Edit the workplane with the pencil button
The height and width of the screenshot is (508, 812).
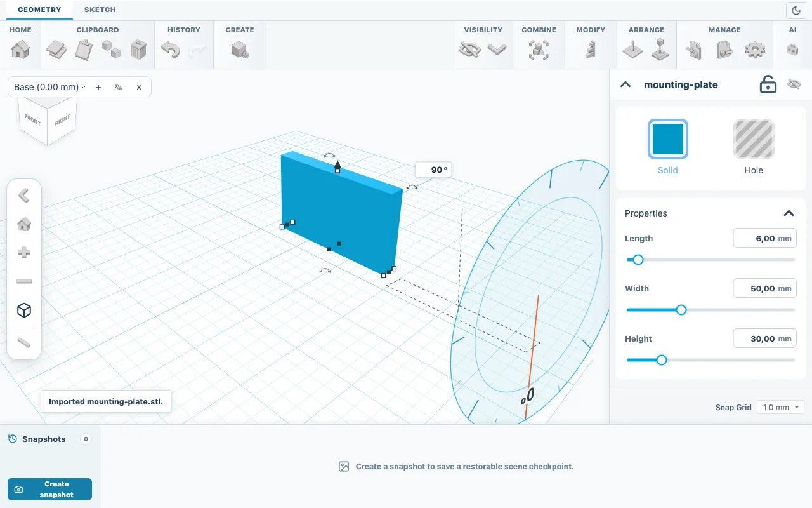pyautogui.click(x=119, y=87)
